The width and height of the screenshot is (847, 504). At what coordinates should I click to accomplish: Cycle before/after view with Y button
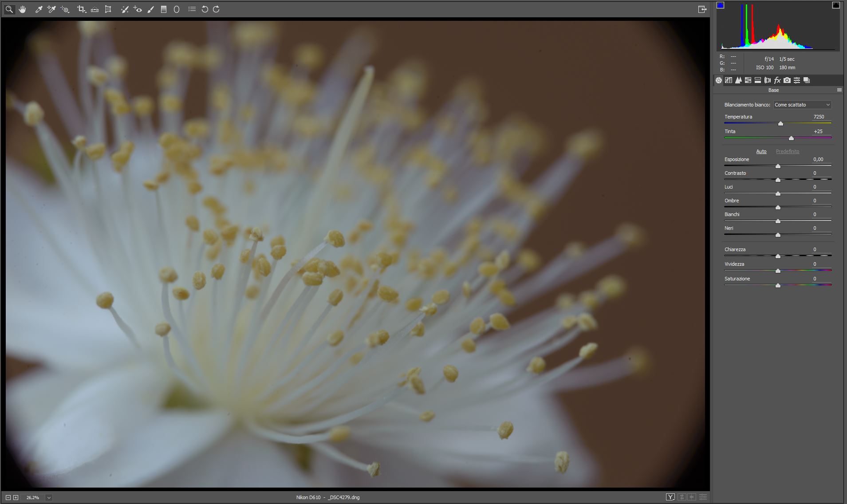[x=670, y=497]
